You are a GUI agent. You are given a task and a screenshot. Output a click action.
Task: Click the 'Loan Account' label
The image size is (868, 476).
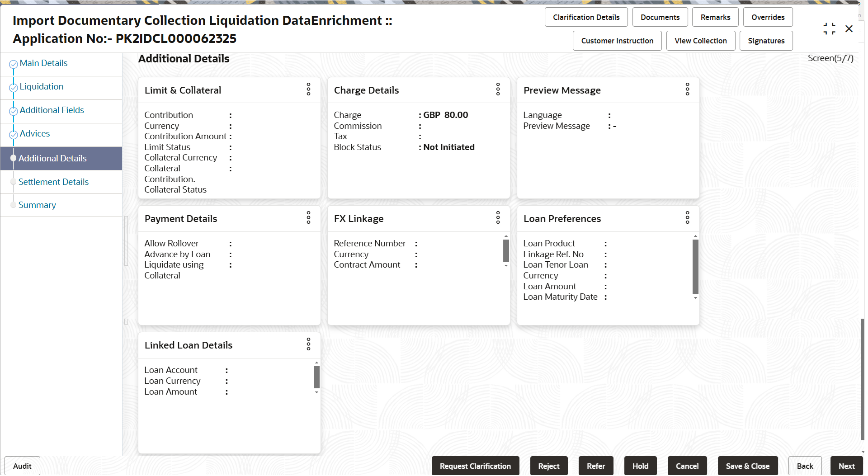tap(171, 370)
